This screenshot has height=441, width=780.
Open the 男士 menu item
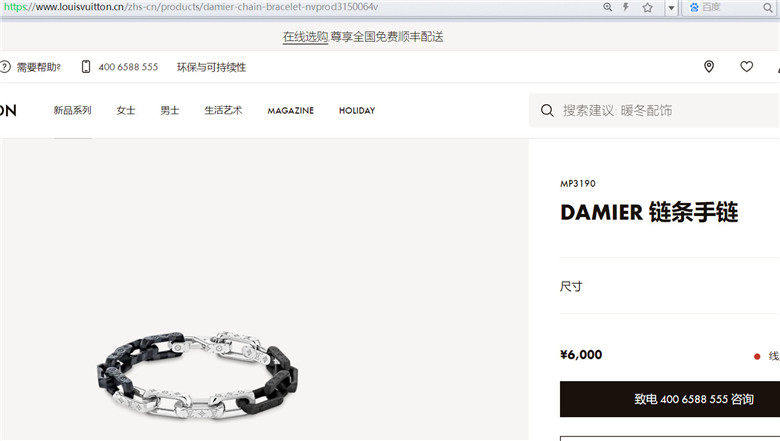pyautogui.click(x=170, y=110)
